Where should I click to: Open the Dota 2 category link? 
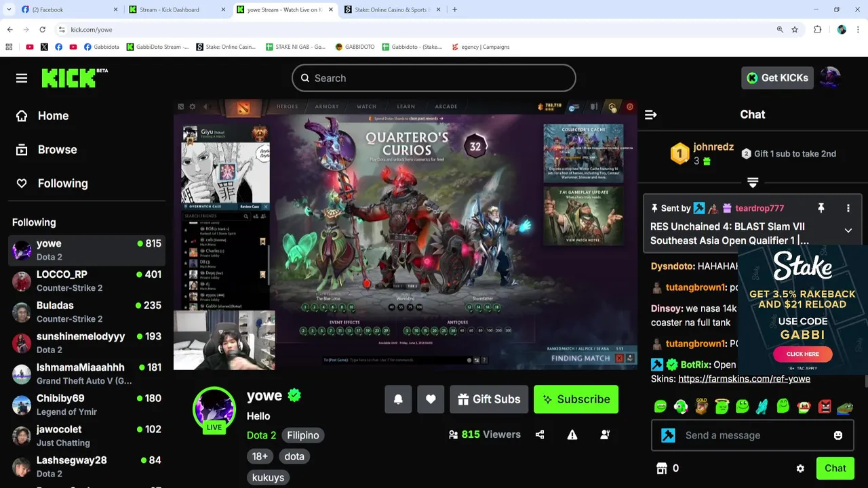(x=261, y=435)
